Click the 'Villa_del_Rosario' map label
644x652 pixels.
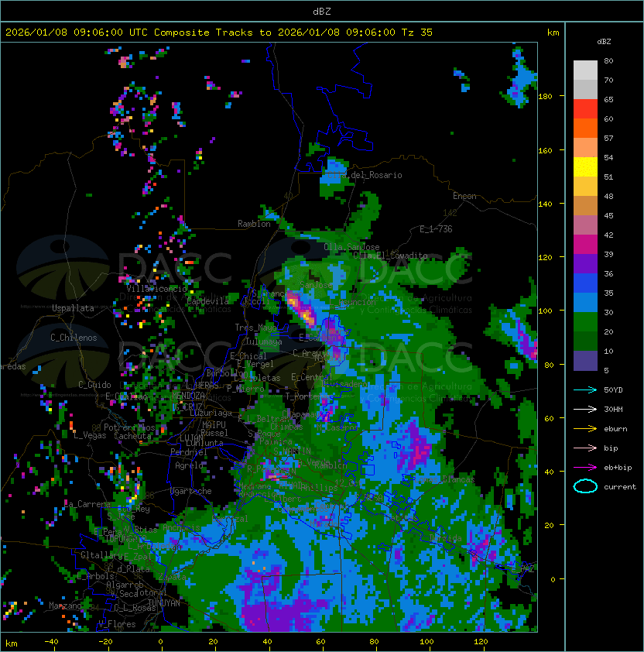point(365,175)
